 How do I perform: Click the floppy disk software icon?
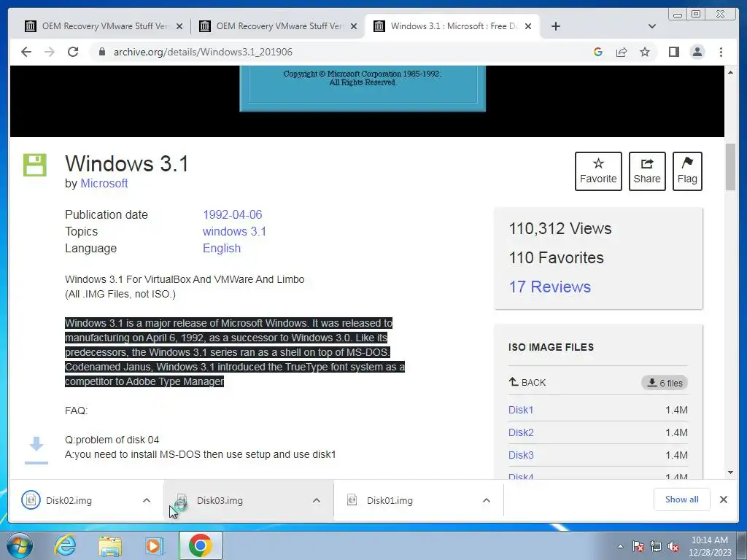[35, 166]
